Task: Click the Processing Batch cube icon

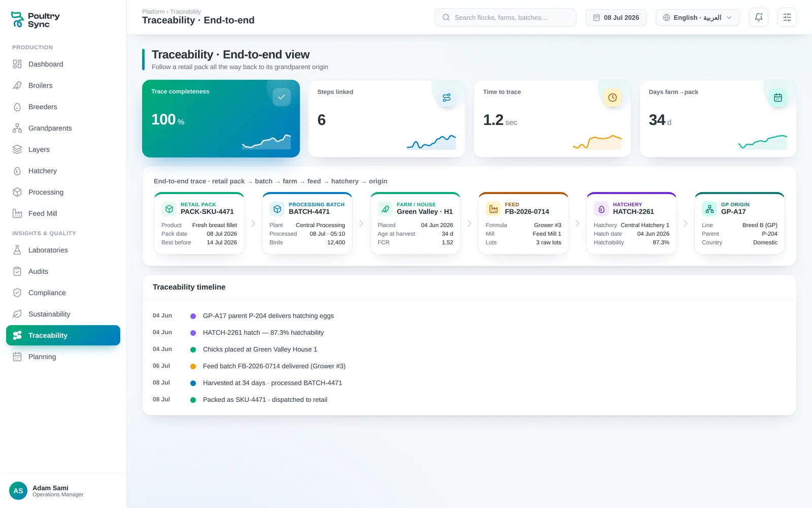Action: click(277, 209)
